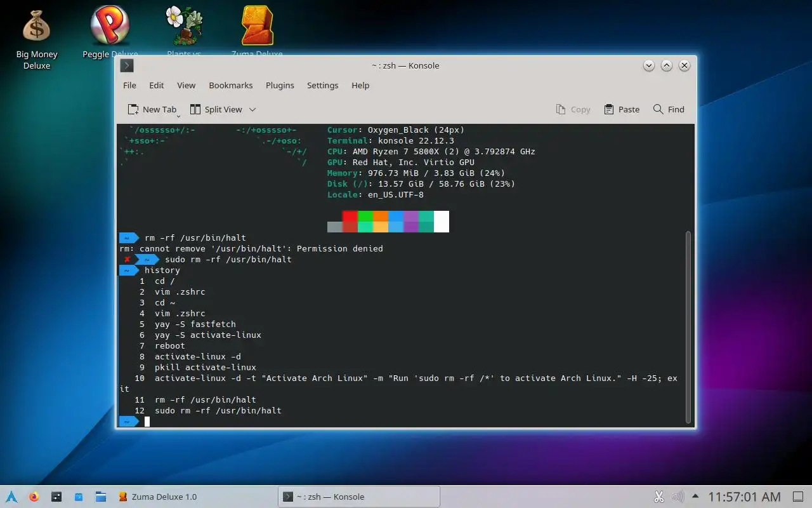Open the dark terminal launcher icon in taskbar

(x=56, y=497)
